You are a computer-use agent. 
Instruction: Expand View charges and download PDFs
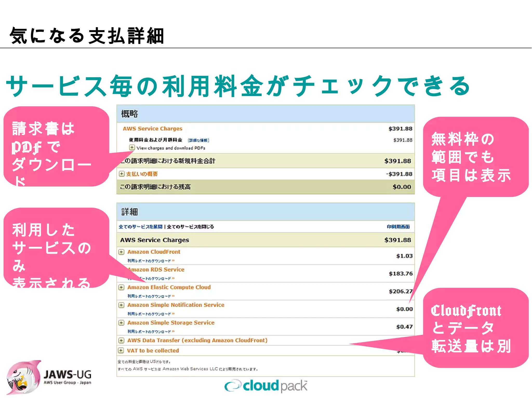pos(132,147)
